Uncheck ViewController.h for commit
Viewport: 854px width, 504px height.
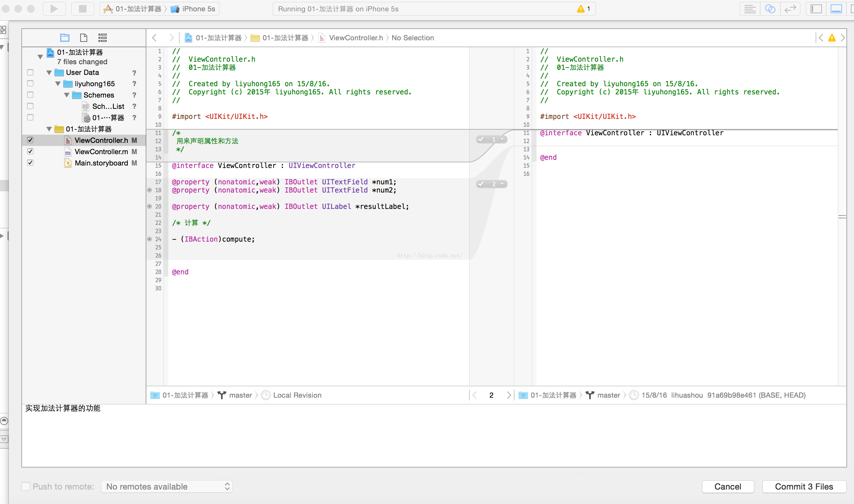tap(30, 140)
